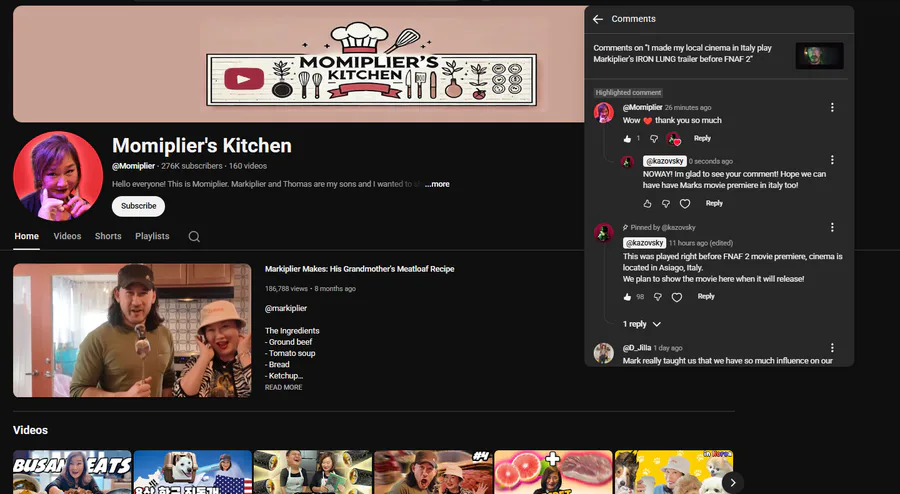The width and height of the screenshot is (900, 494).
Task: Expand the '1 reply' thread
Action: 642,324
